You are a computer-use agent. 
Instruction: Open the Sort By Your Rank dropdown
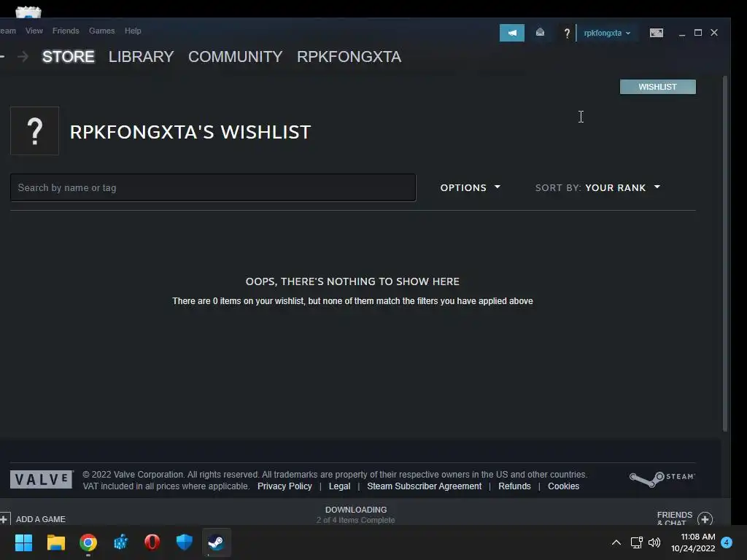click(598, 187)
